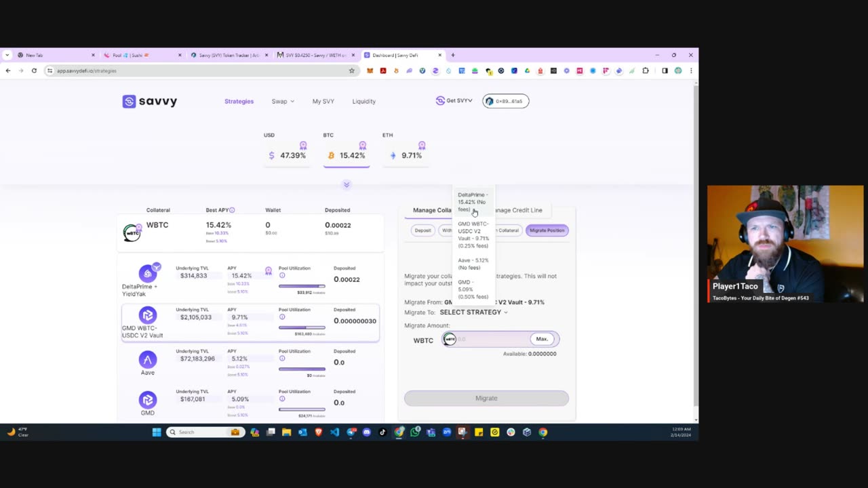This screenshot has height=488, width=868.
Task: Click the address bar URL
Action: tap(87, 70)
